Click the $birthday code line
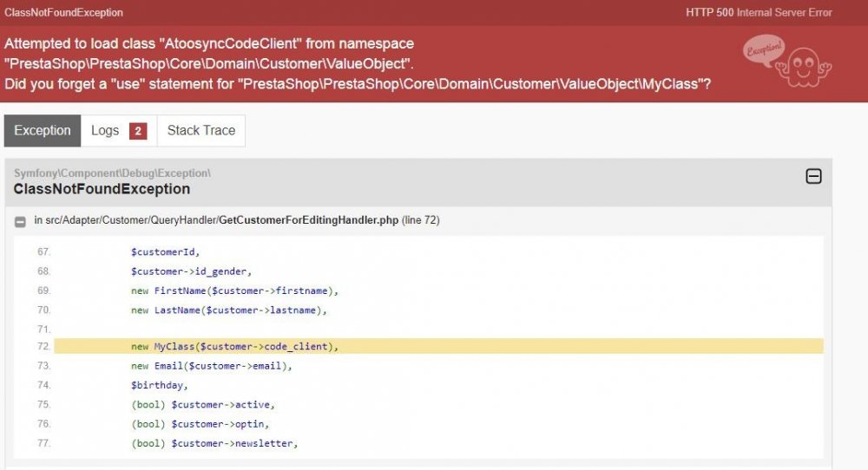 click(x=159, y=385)
